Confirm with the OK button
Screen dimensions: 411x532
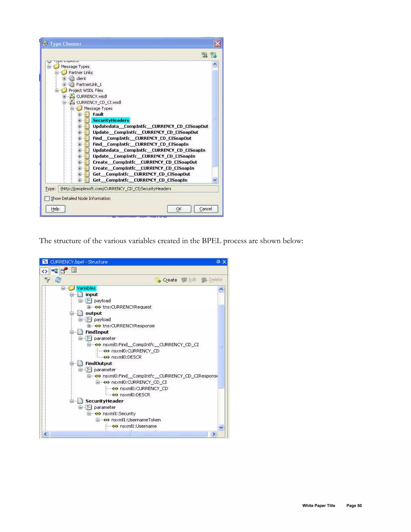click(179, 209)
